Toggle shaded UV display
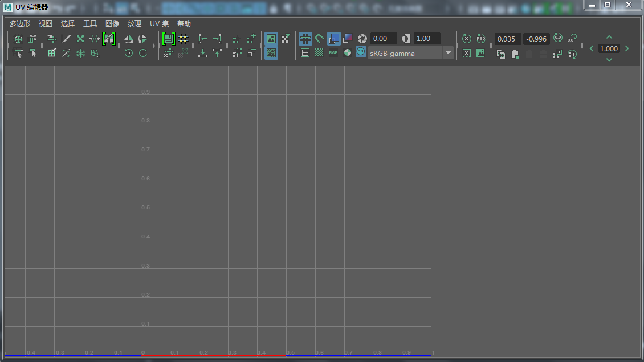This screenshot has height=362, width=644. point(334,39)
